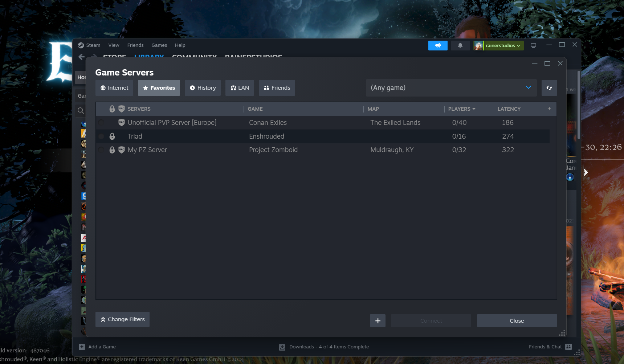This screenshot has height=364, width=624.
Task: Open the (Any game) dropdown
Action: 451,87
